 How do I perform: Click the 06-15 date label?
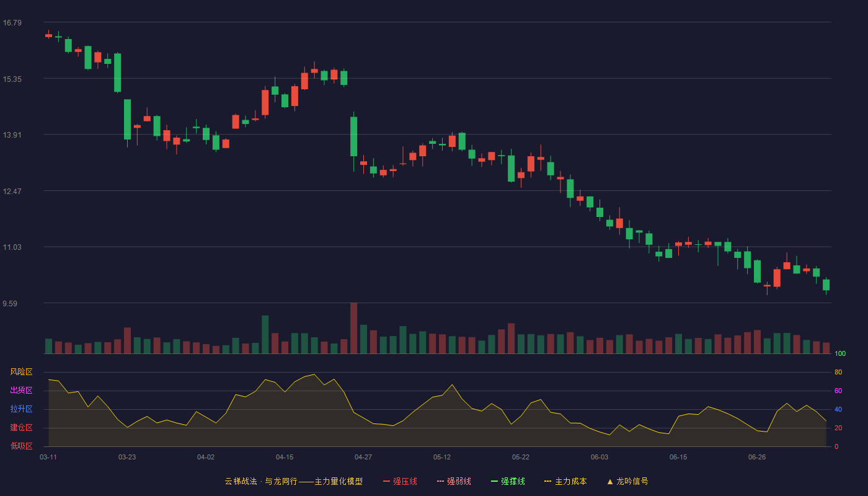pyautogui.click(x=678, y=457)
